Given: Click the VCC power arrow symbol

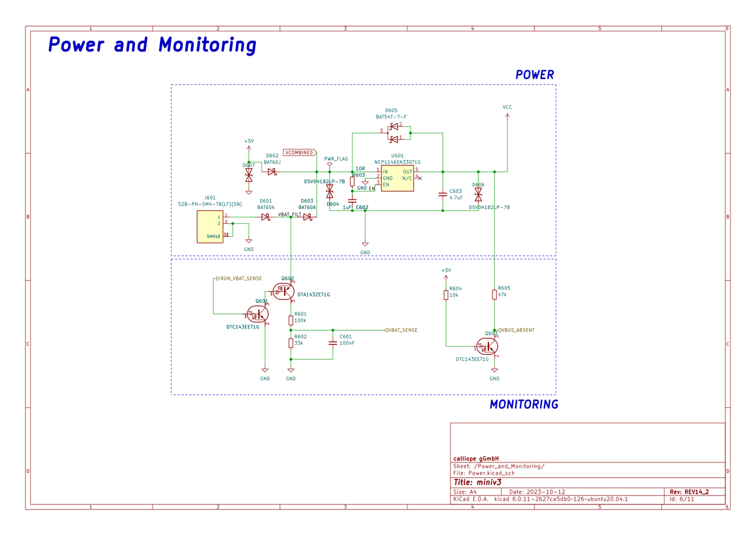Looking at the screenshot, I should (x=507, y=117).
